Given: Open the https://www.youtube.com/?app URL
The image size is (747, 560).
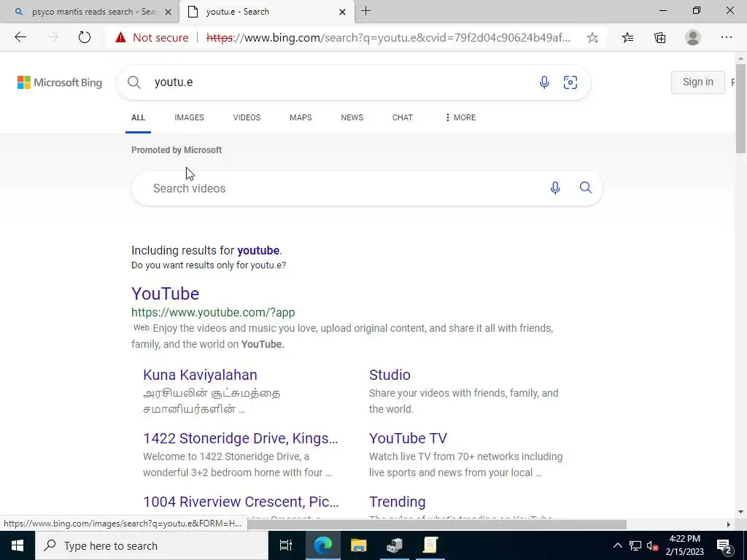Looking at the screenshot, I should pyautogui.click(x=213, y=312).
